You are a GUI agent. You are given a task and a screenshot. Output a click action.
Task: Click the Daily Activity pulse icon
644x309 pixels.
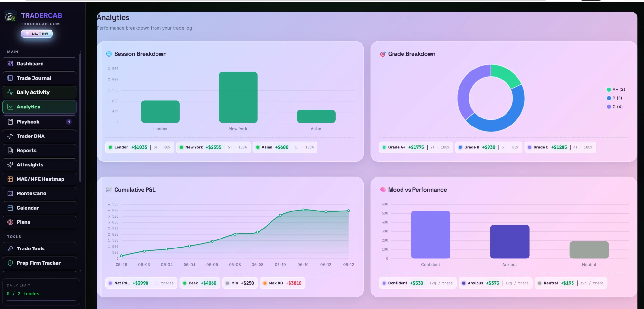10,92
